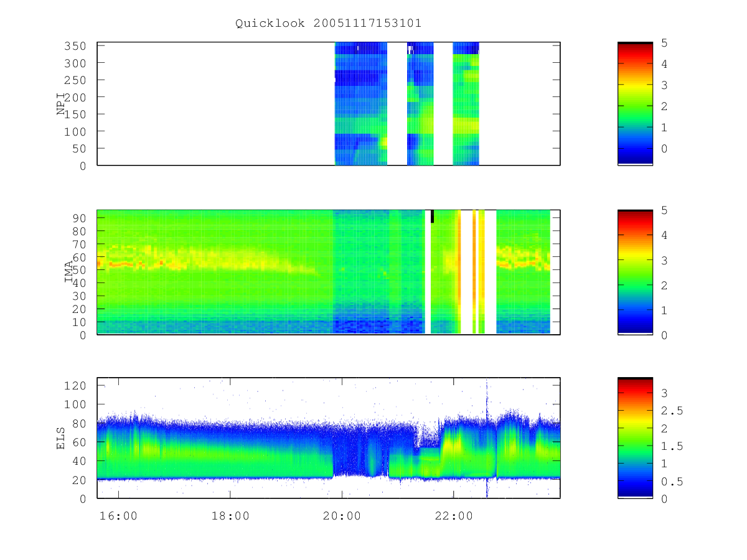
Task: Click the 18:00 time axis label
Action: (230, 516)
